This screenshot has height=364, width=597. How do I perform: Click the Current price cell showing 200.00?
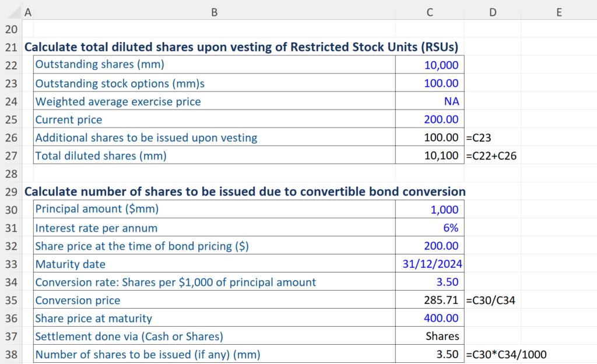[x=430, y=119]
